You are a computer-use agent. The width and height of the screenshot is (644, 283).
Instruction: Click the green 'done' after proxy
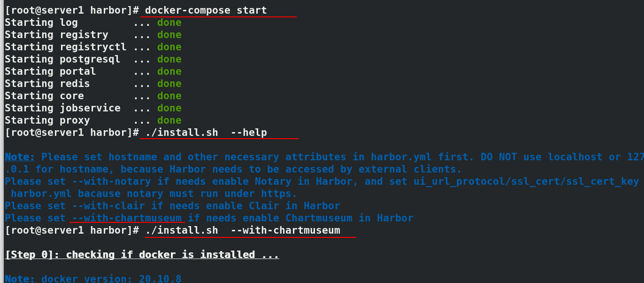169,120
